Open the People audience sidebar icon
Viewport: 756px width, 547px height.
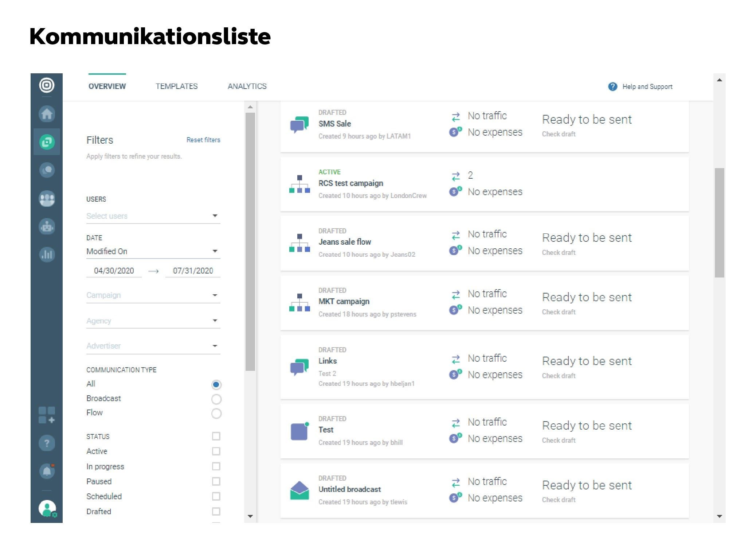[x=47, y=199]
